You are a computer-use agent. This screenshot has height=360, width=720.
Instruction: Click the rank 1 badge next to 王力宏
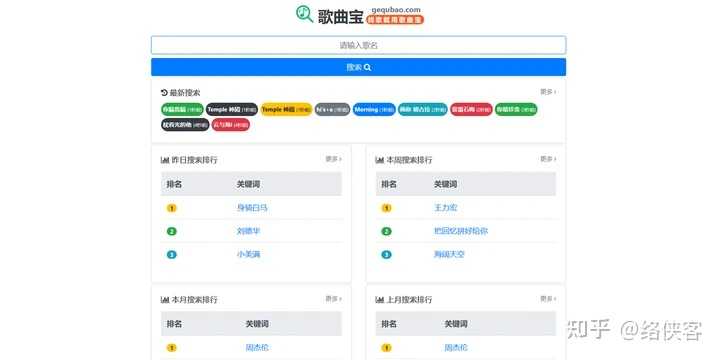point(386,208)
